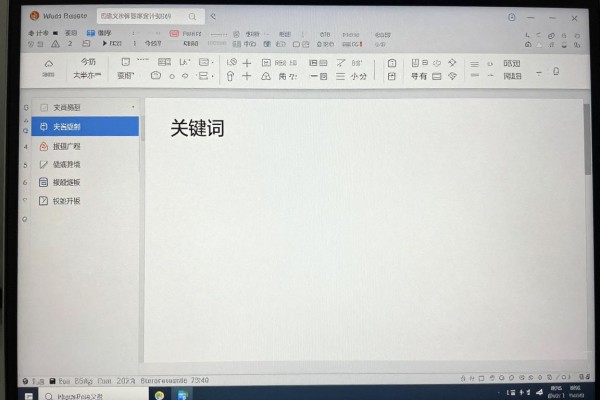Screen dimensions: 600x400
Task: Click the cloud icon at the ribbon's left
Action: pos(49,64)
